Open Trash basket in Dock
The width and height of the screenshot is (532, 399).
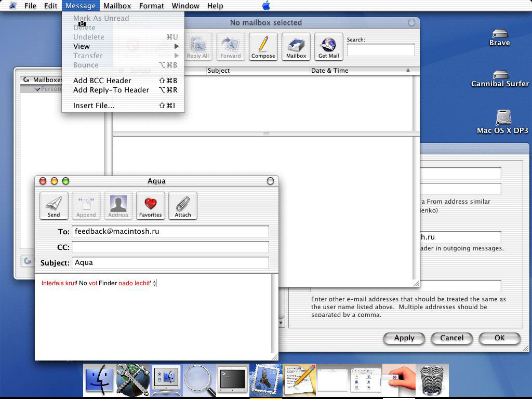tap(432, 380)
